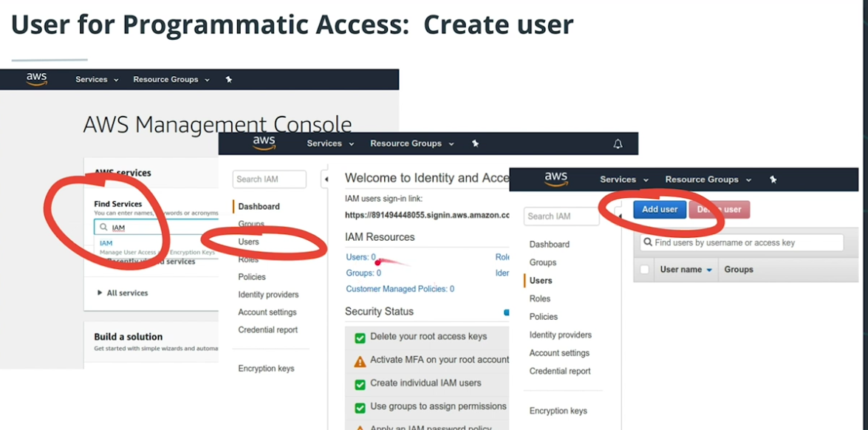Click Create individual IAM users row
This screenshot has height=430, width=868.
[x=427, y=383]
